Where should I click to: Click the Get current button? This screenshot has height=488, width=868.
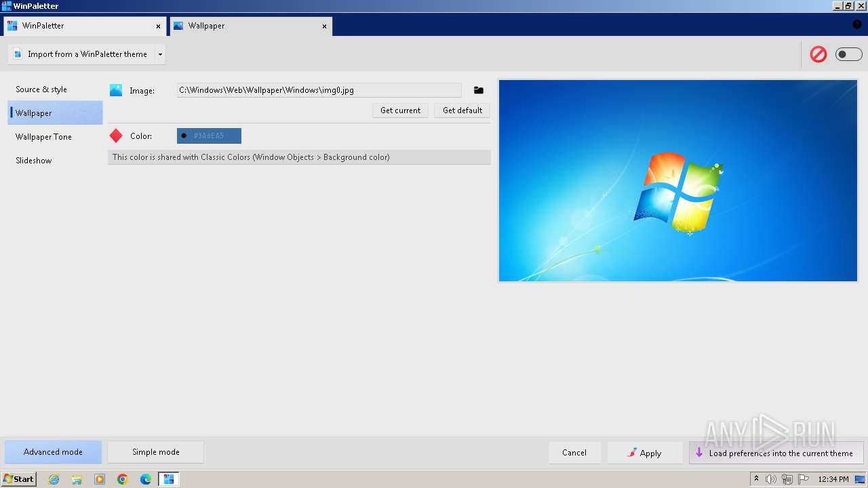coord(400,110)
